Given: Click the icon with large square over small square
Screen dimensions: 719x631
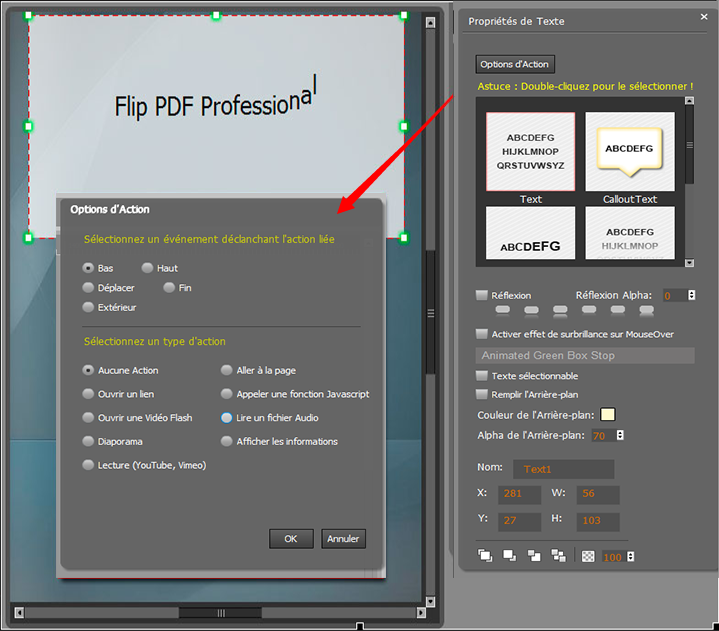Looking at the screenshot, I should click(x=509, y=556).
